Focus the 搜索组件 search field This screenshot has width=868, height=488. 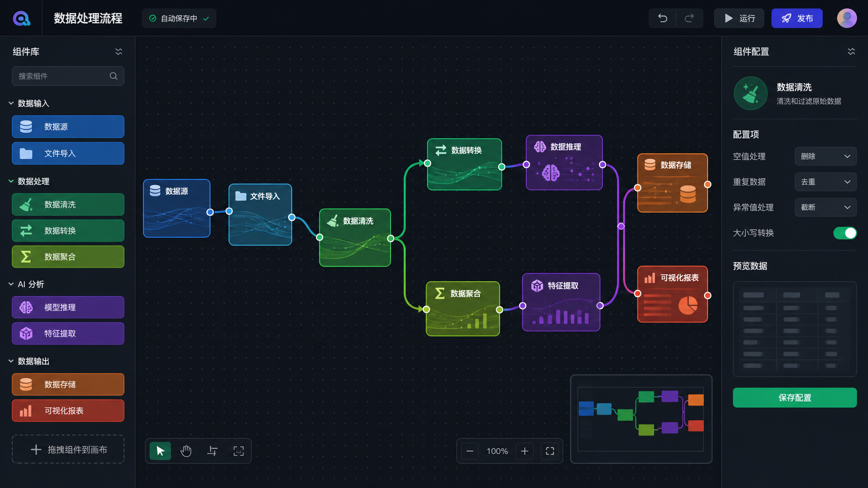pyautogui.click(x=68, y=76)
